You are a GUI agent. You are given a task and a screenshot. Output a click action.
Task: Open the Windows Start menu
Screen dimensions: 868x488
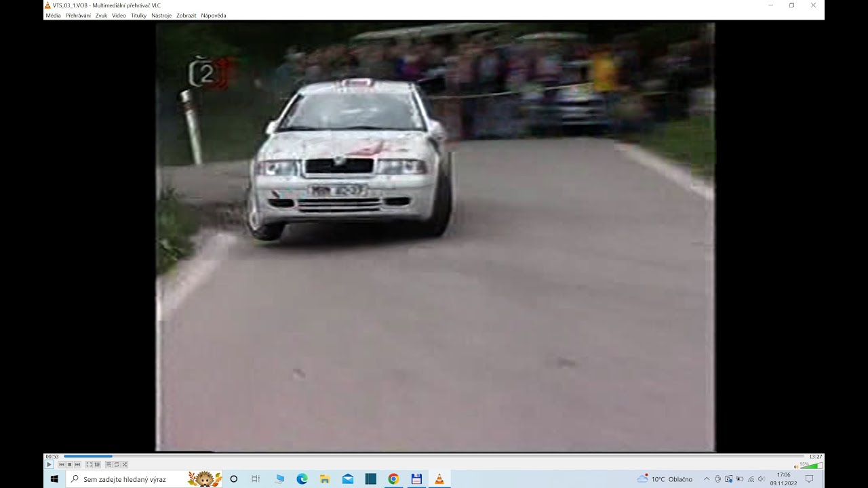tap(54, 479)
